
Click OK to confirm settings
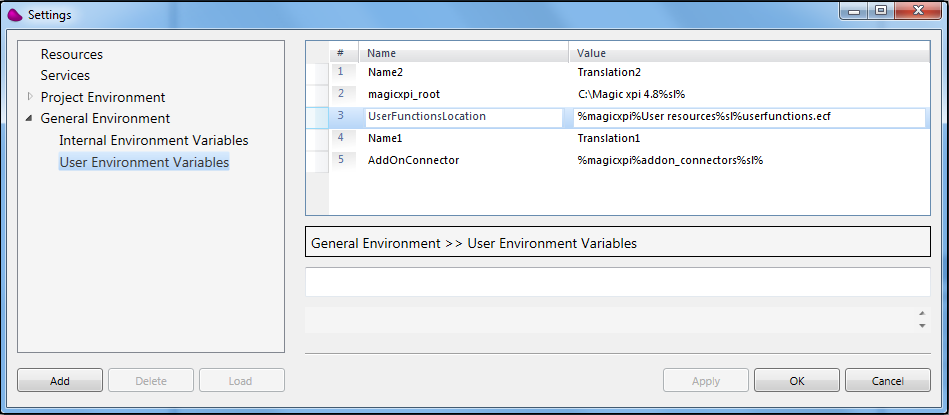[x=796, y=381]
